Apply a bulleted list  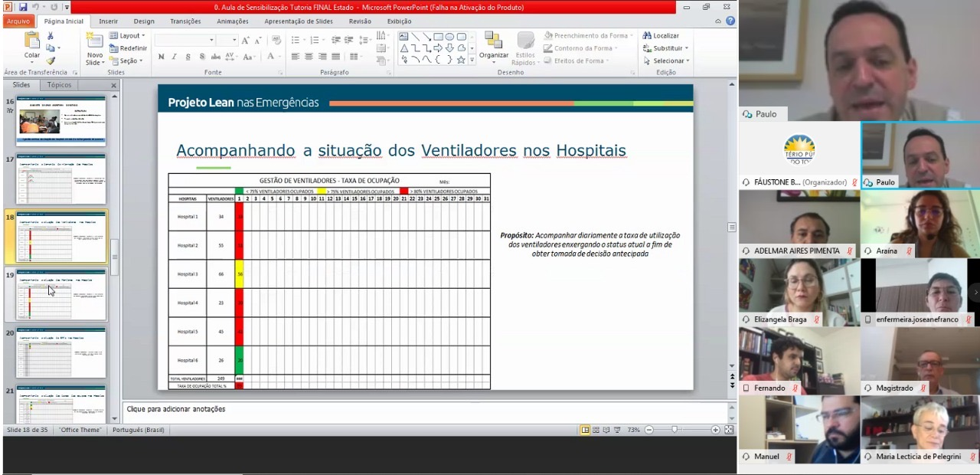coord(297,40)
